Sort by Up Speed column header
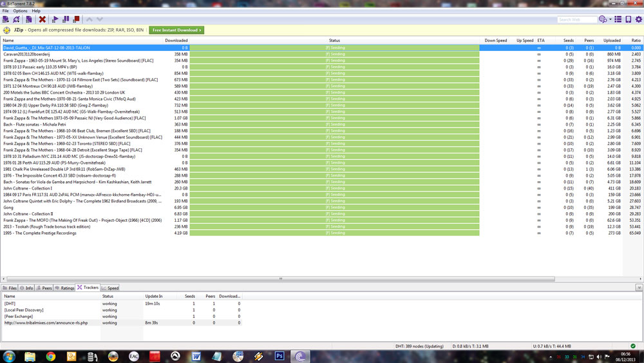The image size is (644, 363). tap(524, 40)
